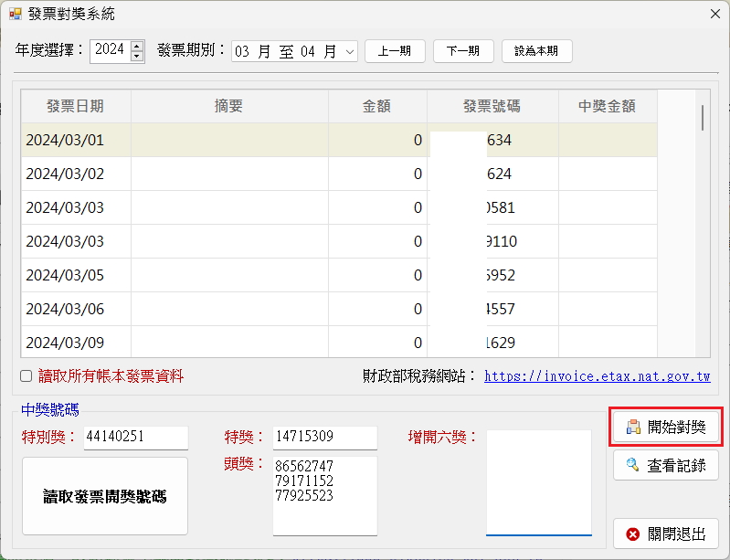Screen dimensions: 730x560
Task: Click the table's vertical scrollbar thumb
Action: click(703, 117)
